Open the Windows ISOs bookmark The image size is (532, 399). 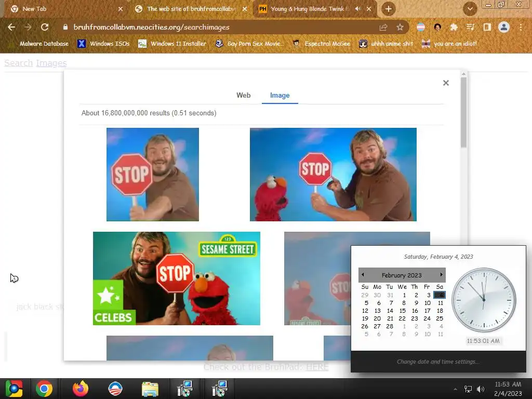click(x=104, y=44)
